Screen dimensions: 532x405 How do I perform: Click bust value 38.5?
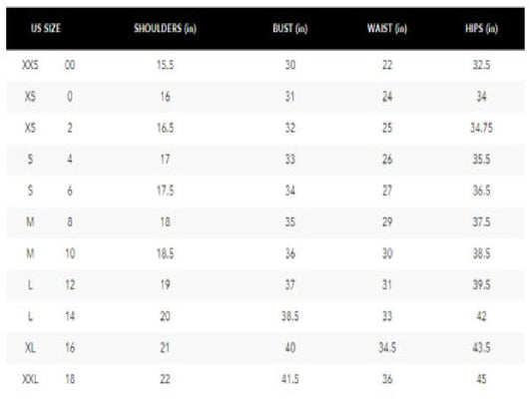(x=290, y=316)
